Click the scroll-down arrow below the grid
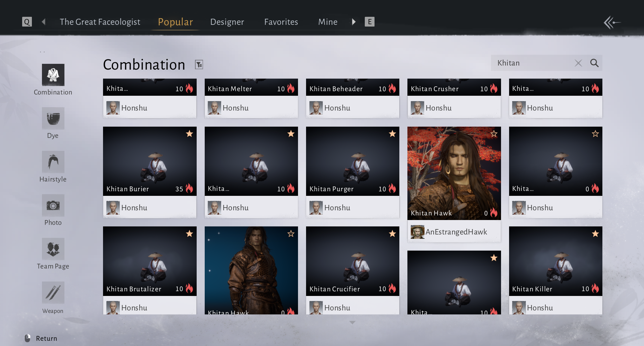The width and height of the screenshot is (644, 346). (352, 322)
